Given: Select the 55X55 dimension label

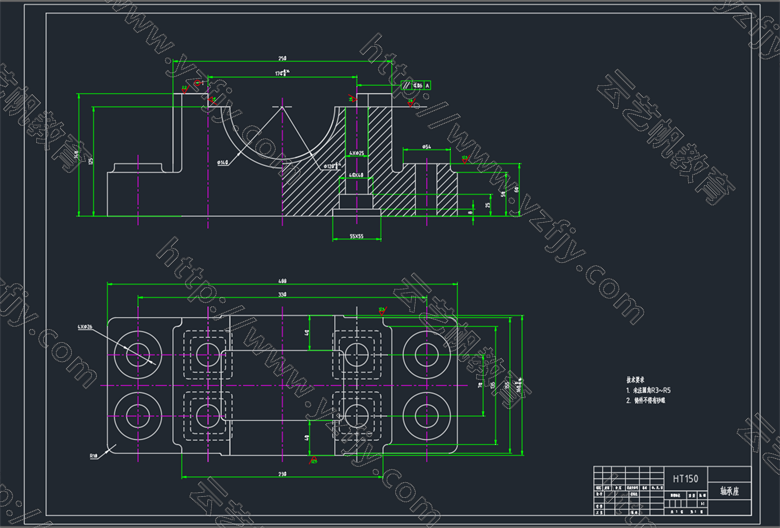Looking at the screenshot, I should click(x=356, y=236).
